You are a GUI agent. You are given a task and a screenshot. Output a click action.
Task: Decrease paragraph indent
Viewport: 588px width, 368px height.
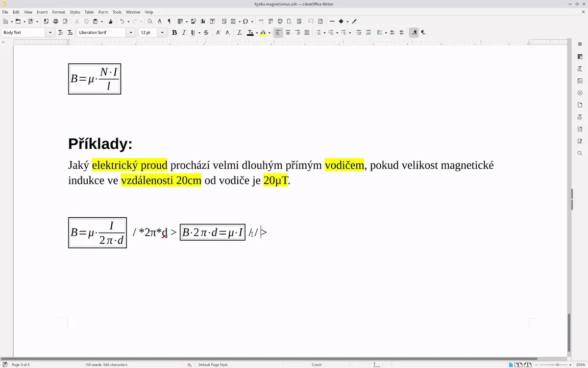(368, 33)
